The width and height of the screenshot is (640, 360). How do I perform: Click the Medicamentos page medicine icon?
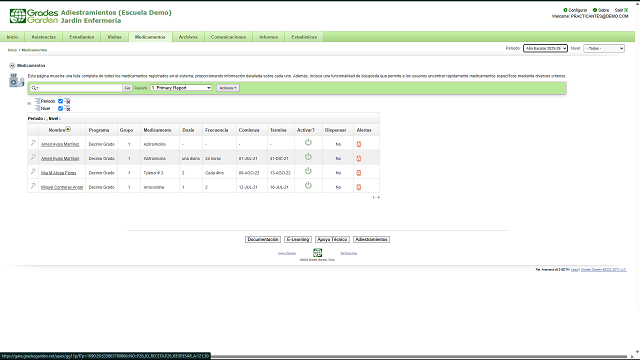click(16, 80)
